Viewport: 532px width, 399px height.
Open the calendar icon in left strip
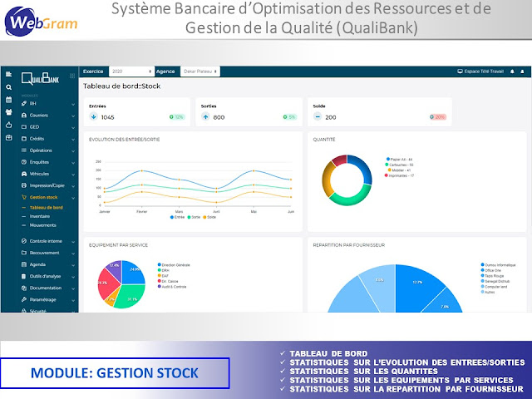click(9, 100)
